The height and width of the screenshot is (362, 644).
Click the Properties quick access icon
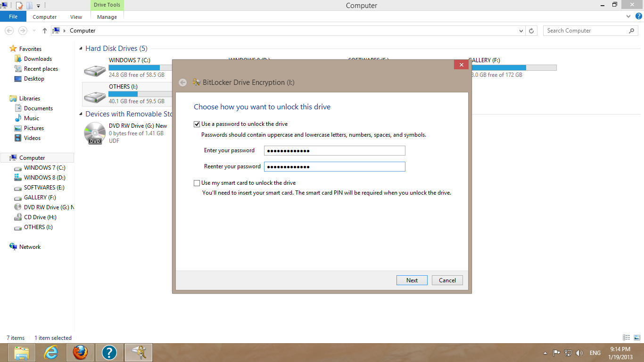tap(19, 6)
